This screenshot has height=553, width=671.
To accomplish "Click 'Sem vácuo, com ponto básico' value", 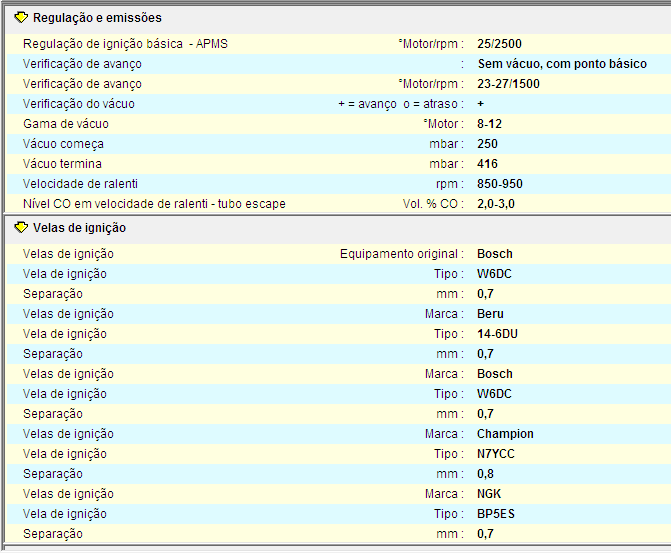I will [562, 64].
